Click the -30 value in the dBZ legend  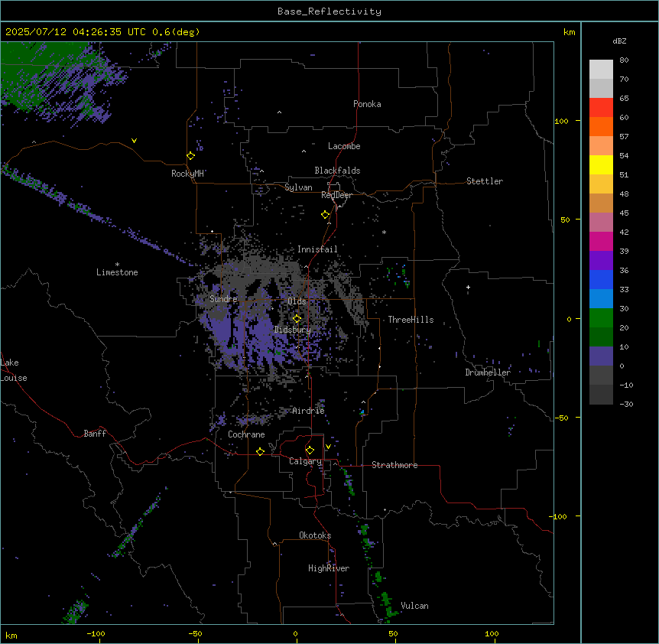pyautogui.click(x=626, y=404)
